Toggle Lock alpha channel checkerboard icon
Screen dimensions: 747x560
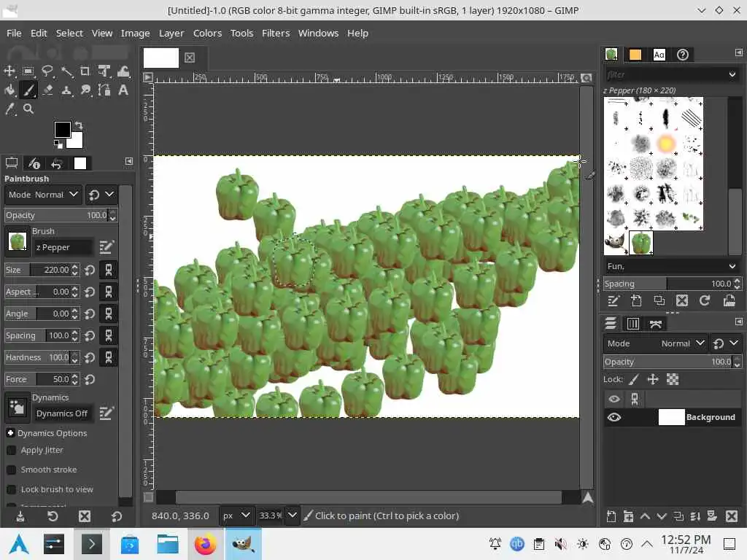[x=672, y=379]
